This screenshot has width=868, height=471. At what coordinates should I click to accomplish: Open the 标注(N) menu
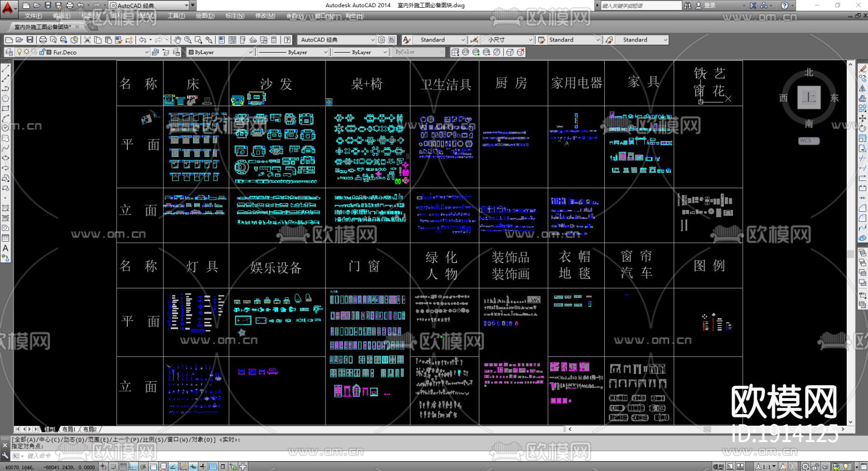pyautogui.click(x=235, y=16)
